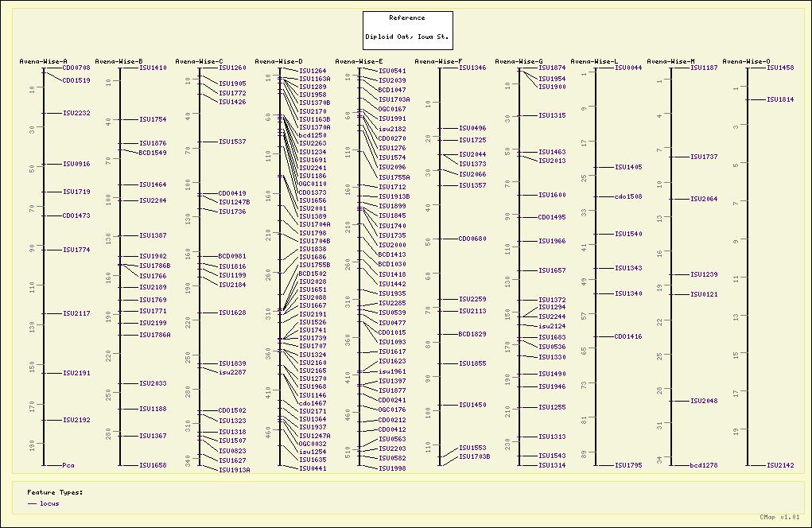Open locus CDO0680 on map F
Screen dimensions: 812x528
point(472,239)
